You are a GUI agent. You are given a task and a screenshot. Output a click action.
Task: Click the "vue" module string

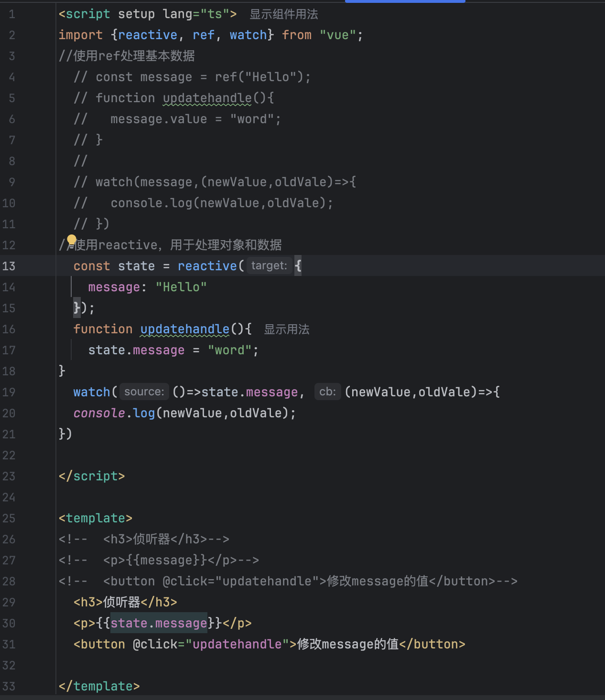point(337,35)
